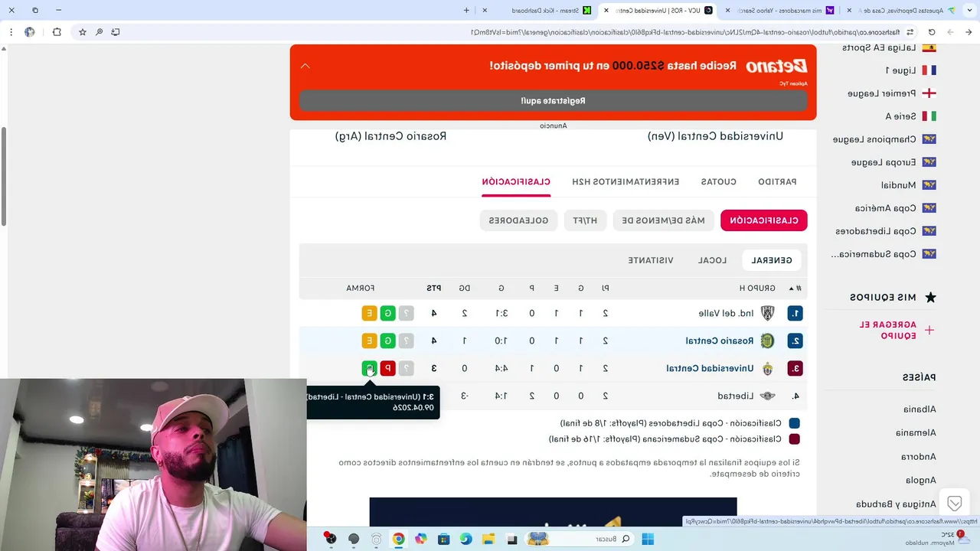Open Copa Libertadores in the sidebar

[x=876, y=231]
